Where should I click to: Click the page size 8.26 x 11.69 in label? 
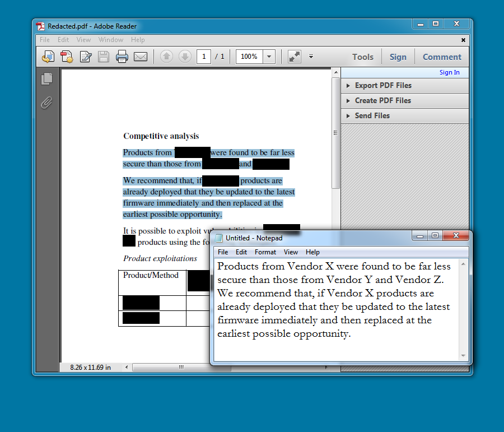[x=90, y=368]
